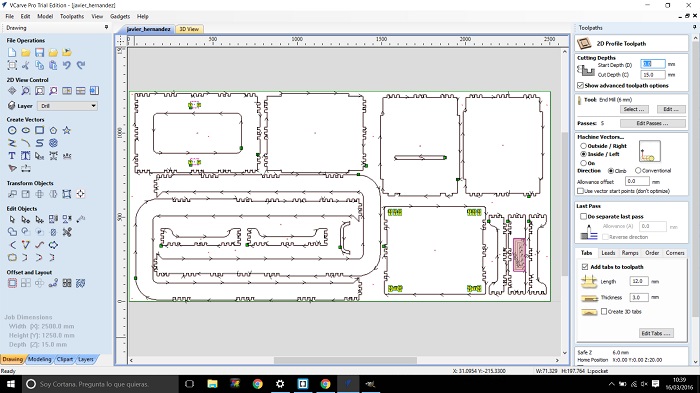Open the Windows Start menu
This screenshot has height=393, width=700.
pos(11,384)
